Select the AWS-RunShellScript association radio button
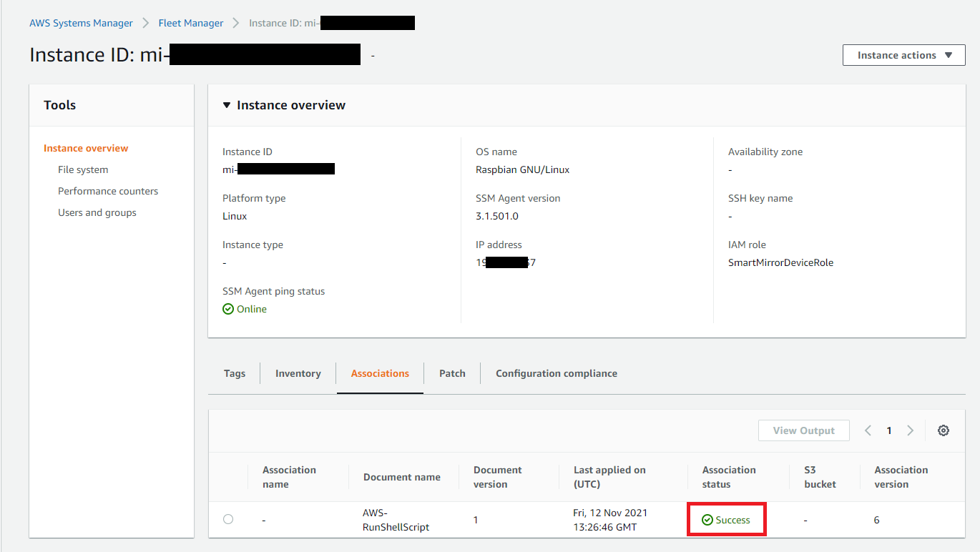Screen dimensions: 980x552 coord(228,519)
